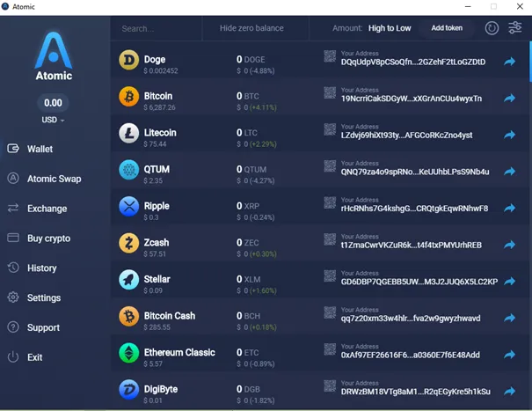
Task: Click the vertical scrollbar of the coin list
Action: pos(530,62)
